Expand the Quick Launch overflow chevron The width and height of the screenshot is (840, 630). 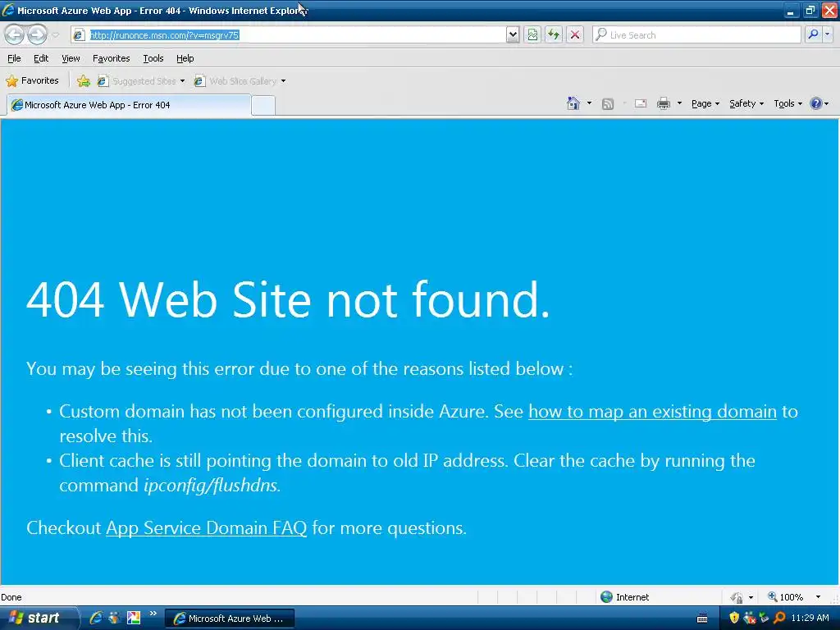pos(153,614)
